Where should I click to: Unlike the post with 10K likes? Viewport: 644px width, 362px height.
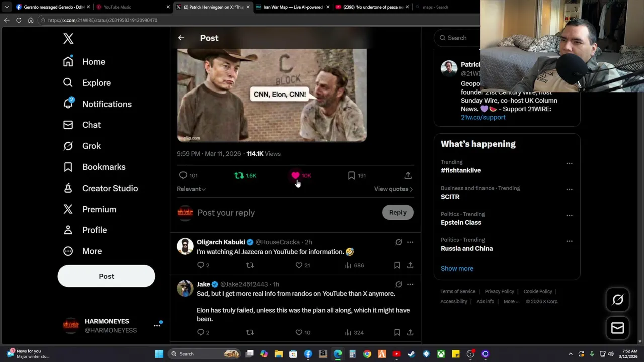tap(295, 175)
